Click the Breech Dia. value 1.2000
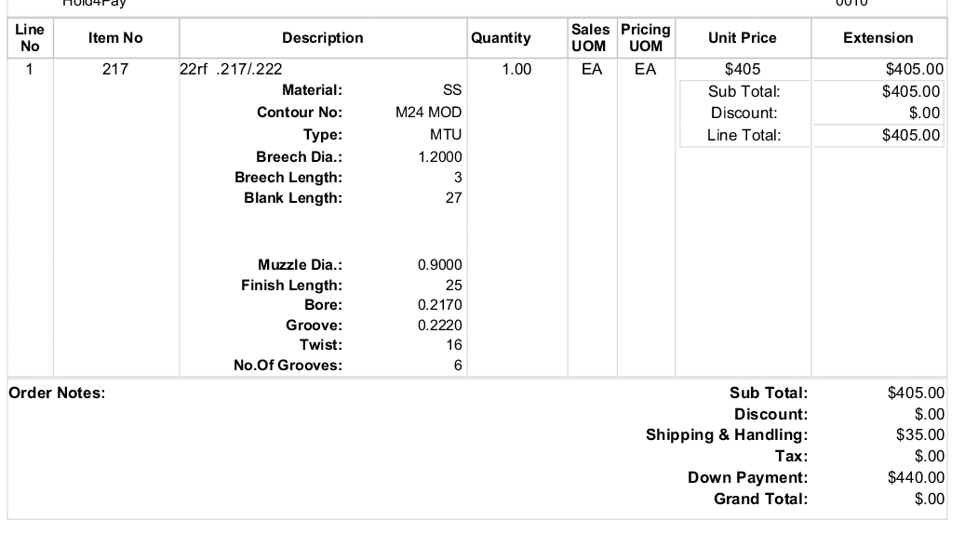Screen dimensions: 978x560 pyautogui.click(x=440, y=157)
